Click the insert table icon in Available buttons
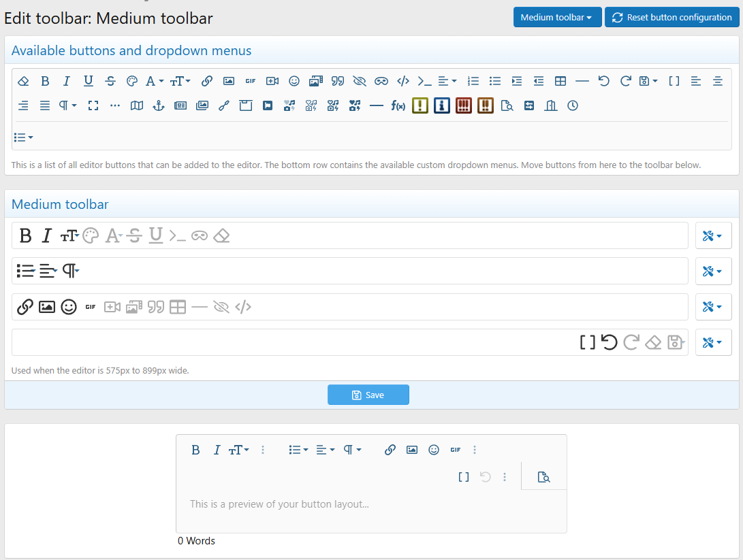This screenshot has height=560, width=743. 560,81
